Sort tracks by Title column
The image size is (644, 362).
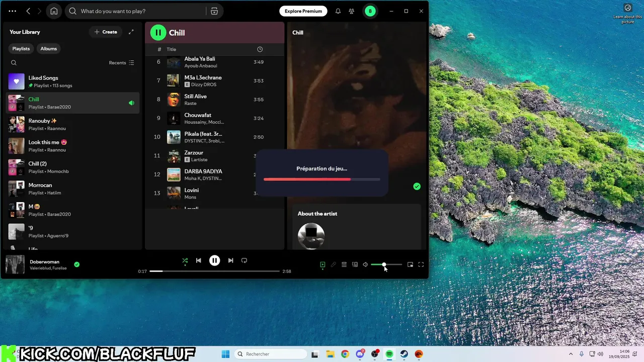point(172,49)
